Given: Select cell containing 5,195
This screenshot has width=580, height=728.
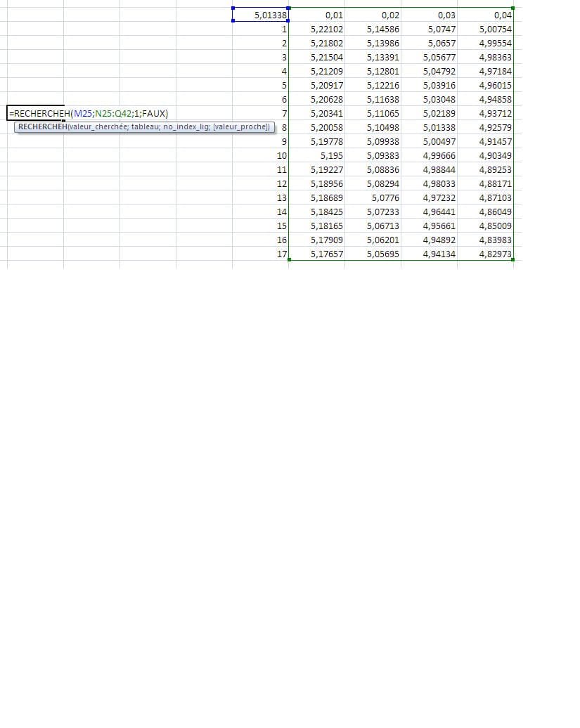Looking at the screenshot, I should [x=316, y=155].
